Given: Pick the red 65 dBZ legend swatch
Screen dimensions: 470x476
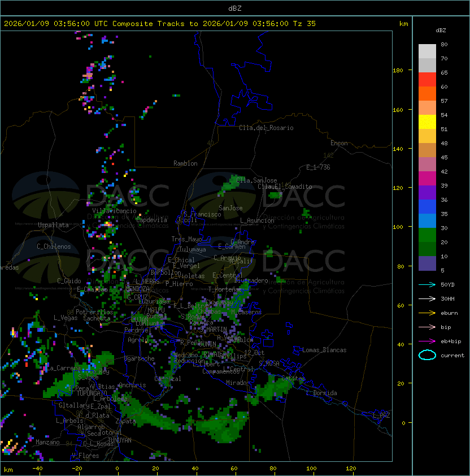Looking at the screenshot, I should [x=427, y=79].
